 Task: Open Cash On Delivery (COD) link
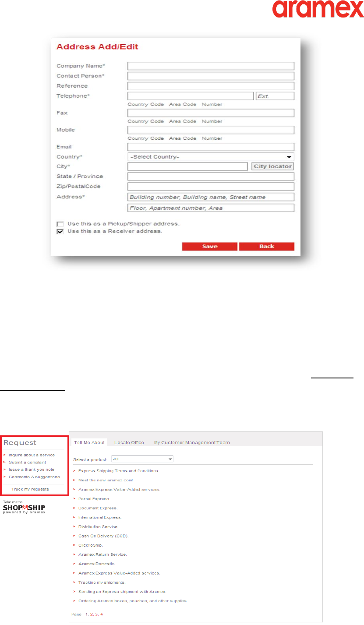(103, 536)
